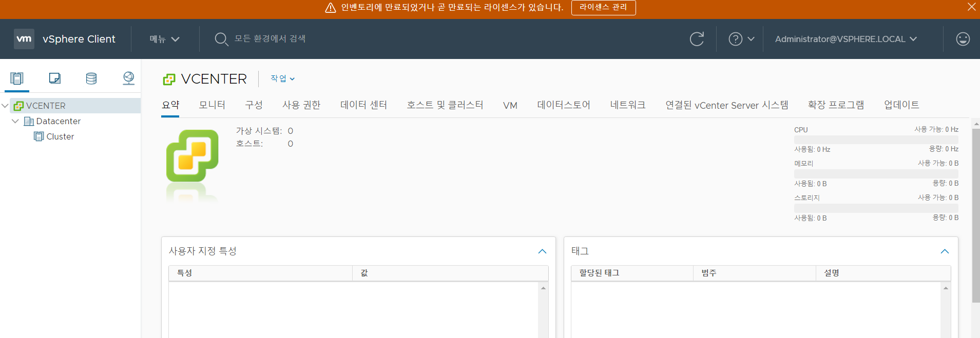Click the 스토리지 usage bar
Image resolution: width=980 pixels, height=338 pixels.
point(876,208)
